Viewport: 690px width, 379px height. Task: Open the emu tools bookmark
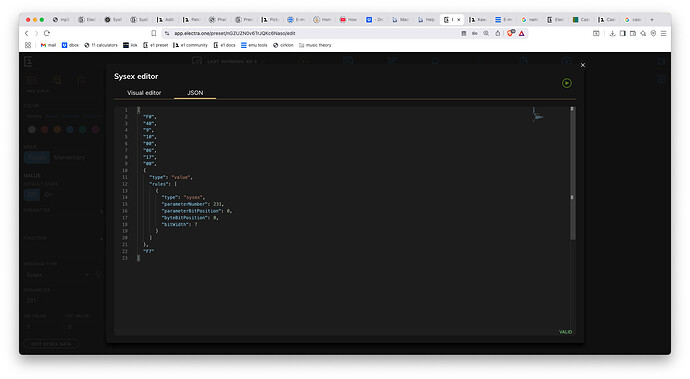[254, 45]
